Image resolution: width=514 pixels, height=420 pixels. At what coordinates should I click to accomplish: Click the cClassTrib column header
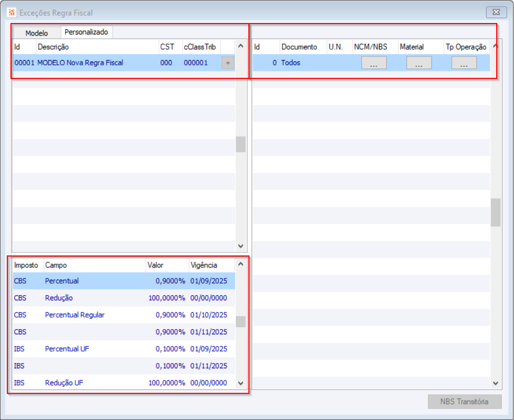[201, 47]
